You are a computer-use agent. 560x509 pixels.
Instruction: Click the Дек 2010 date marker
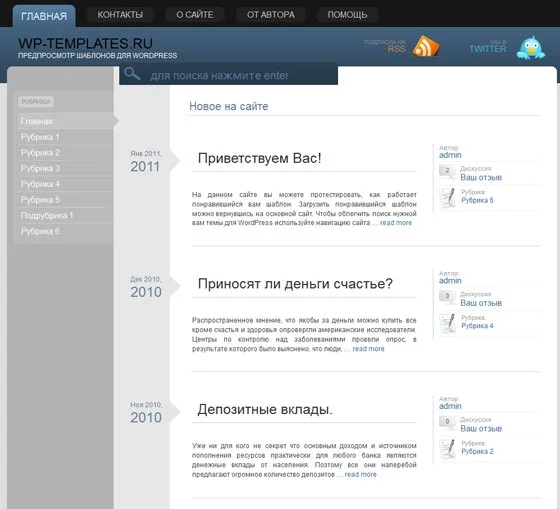coord(146,287)
